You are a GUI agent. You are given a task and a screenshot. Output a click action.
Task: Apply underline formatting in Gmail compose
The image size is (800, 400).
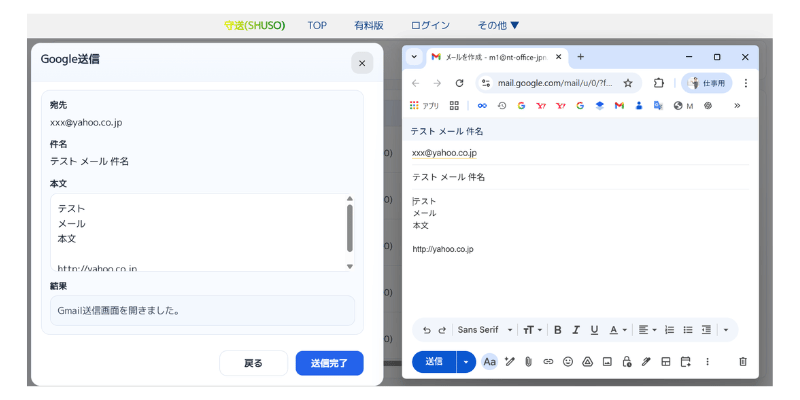coord(594,330)
